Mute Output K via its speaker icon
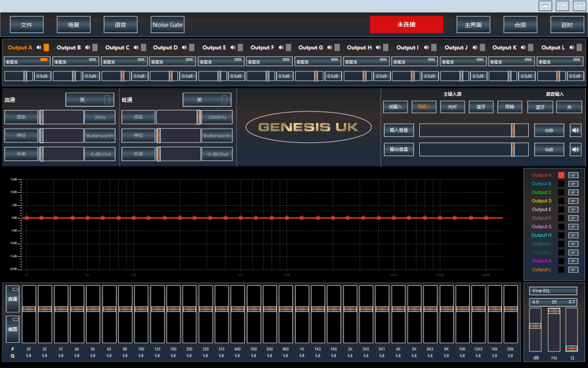The height and width of the screenshot is (368, 588). coord(523,47)
